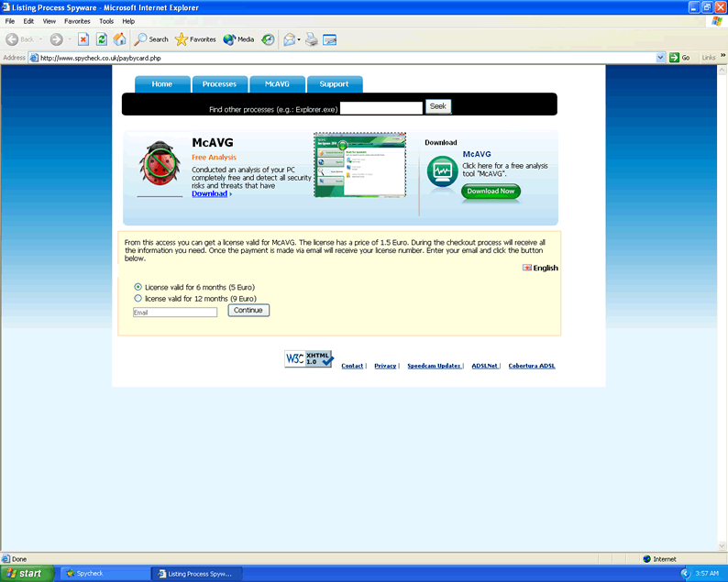This screenshot has width=728, height=582.
Task: Go to the browser Home icon
Action: 119,39
